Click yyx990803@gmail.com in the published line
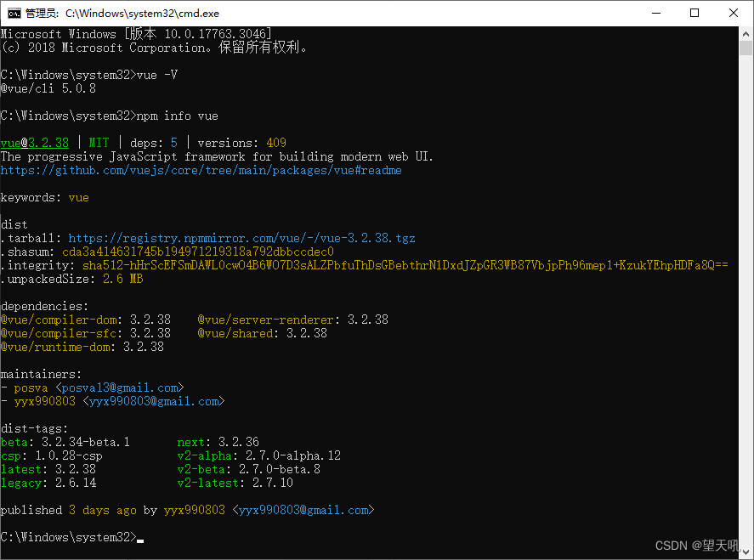The width and height of the screenshot is (754, 560). [x=303, y=510]
